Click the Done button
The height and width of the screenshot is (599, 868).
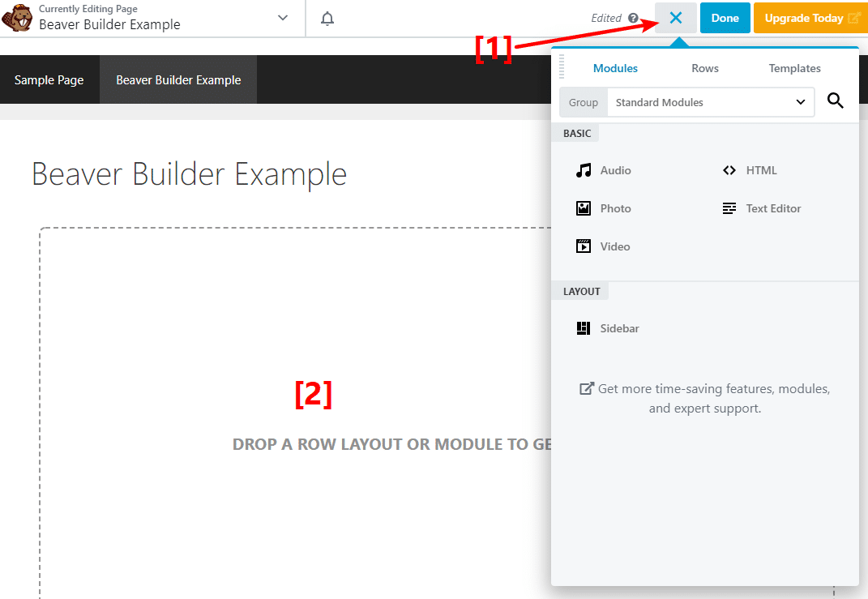coord(725,18)
